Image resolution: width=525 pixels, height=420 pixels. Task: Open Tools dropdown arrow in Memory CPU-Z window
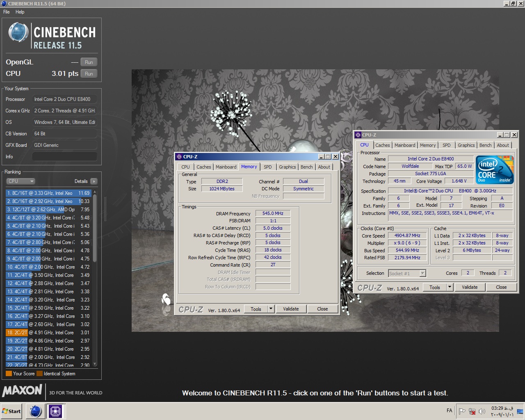pyautogui.click(x=271, y=309)
